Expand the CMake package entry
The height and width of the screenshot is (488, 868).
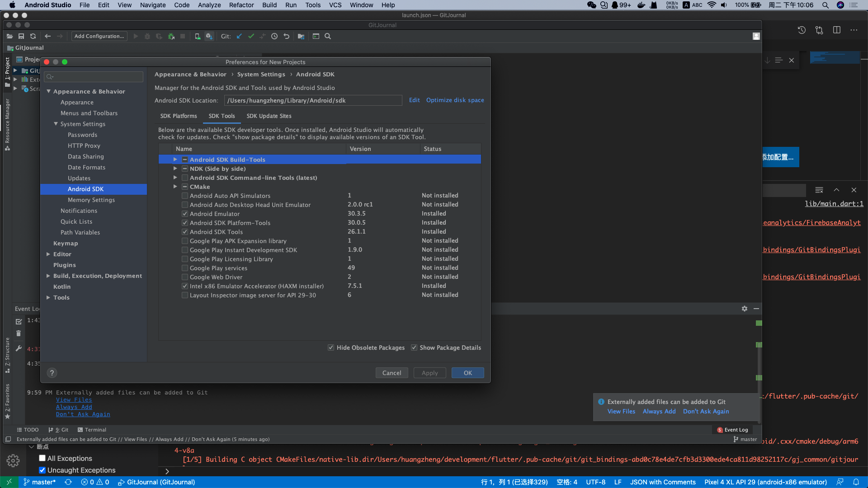(175, 187)
